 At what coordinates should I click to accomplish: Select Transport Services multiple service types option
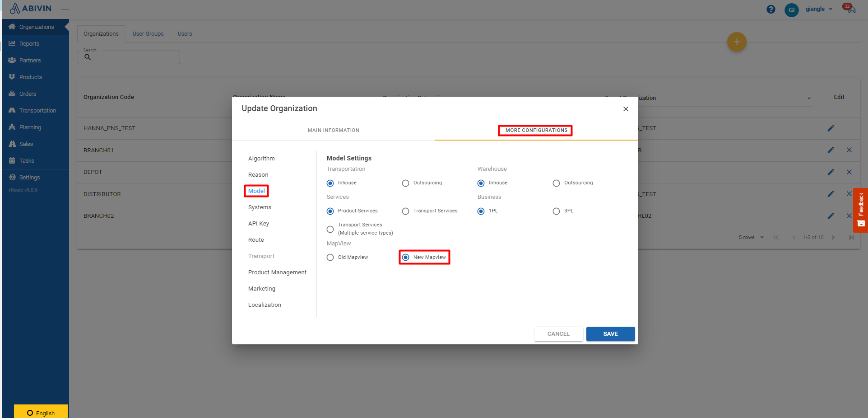(x=330, y=229)
